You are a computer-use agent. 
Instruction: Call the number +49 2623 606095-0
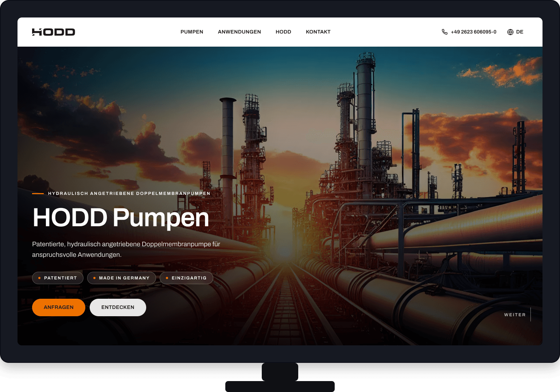(x=474, y=32)
